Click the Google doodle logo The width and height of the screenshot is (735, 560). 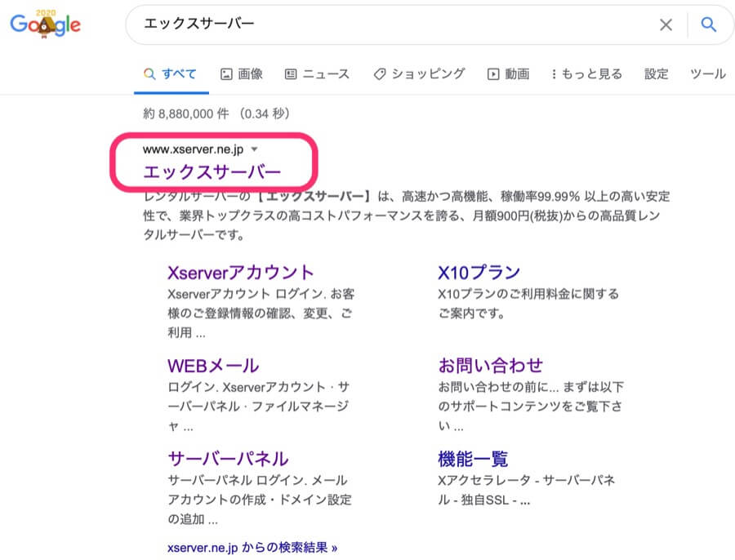45,24
